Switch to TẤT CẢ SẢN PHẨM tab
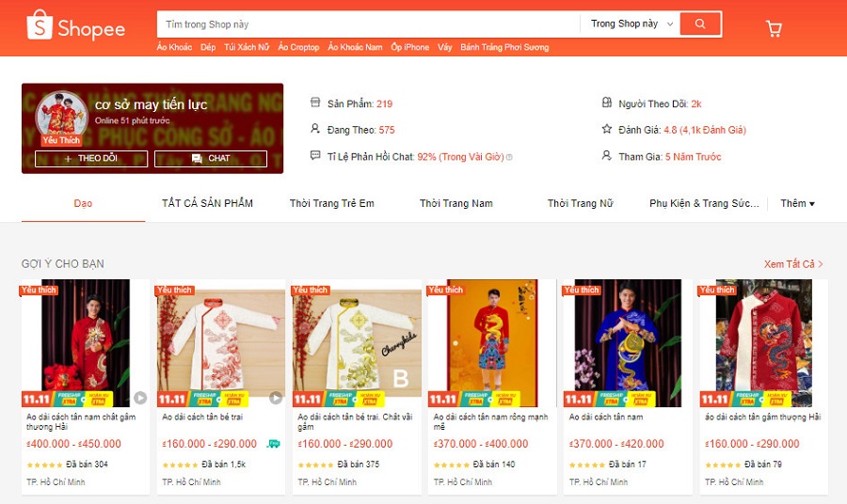The image size is (847, 504). 207,203
